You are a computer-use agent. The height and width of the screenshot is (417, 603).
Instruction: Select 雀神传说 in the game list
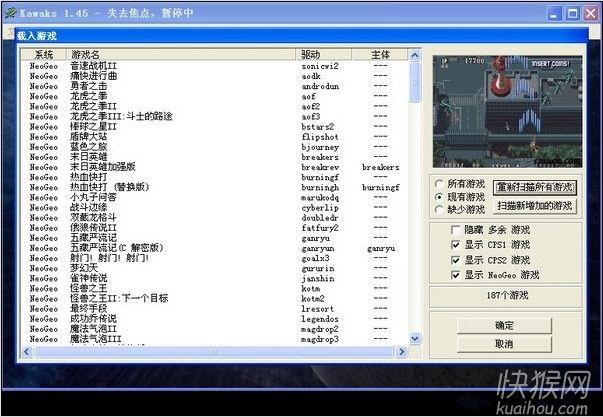[x=93, y=276]
